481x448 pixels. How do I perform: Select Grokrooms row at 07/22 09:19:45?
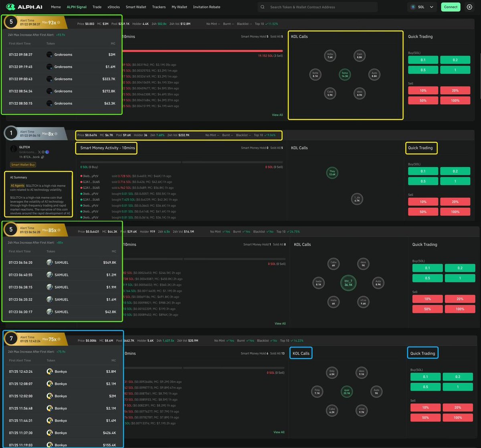(x=62, y=67)
